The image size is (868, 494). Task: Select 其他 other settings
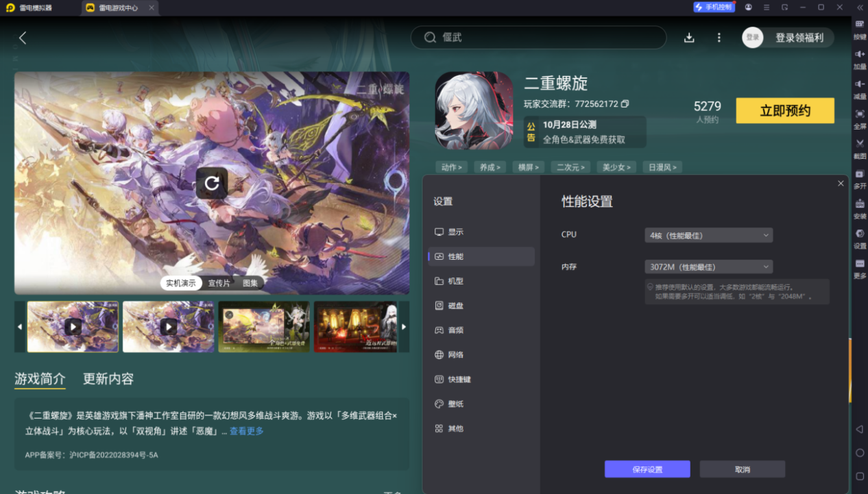[481, 428]
